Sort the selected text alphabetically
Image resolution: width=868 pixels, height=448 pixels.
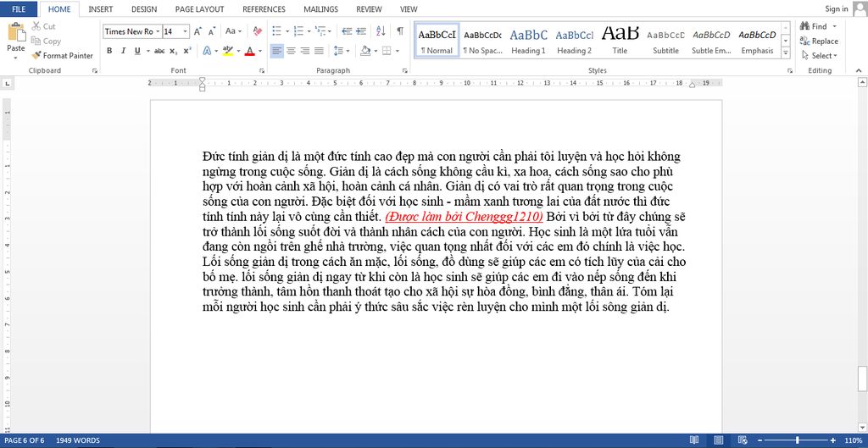point(381,31)
